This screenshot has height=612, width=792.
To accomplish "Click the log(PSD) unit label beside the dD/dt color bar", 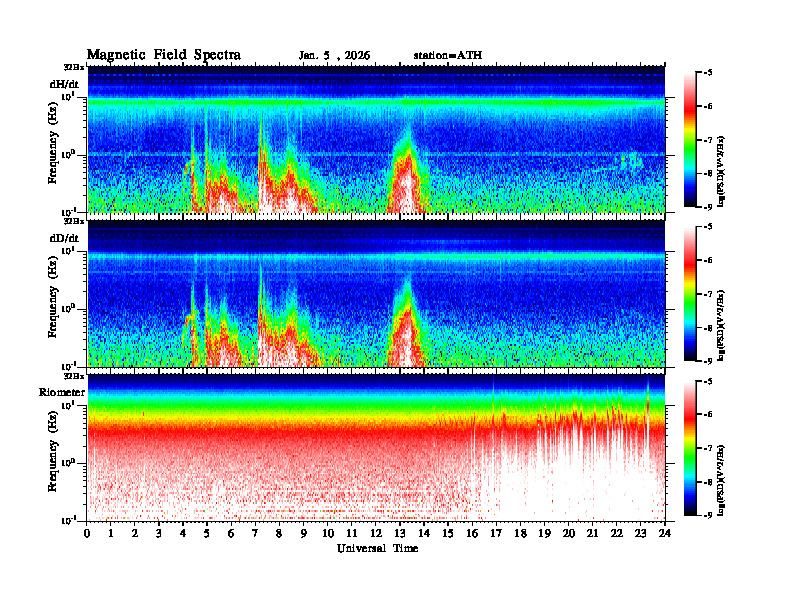I will click(721, 325).
